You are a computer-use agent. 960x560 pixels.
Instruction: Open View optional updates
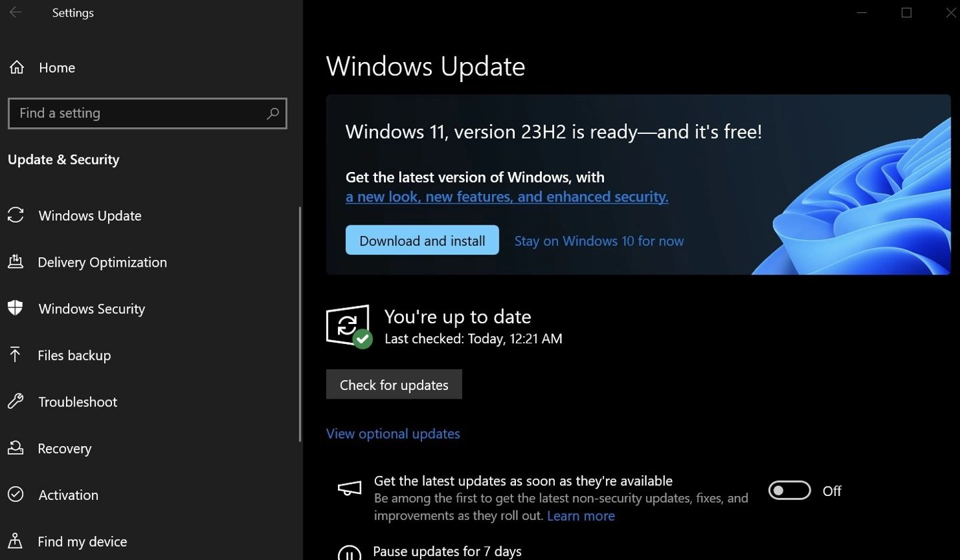click(393, 433)
